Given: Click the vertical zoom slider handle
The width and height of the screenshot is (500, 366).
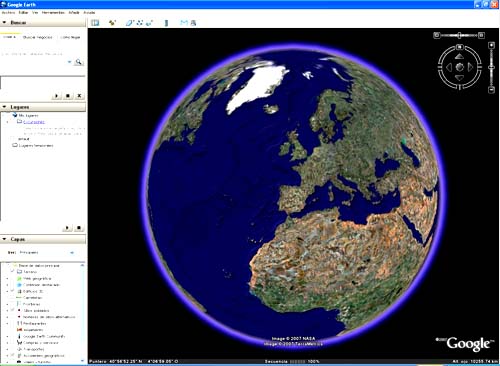Looking at the screenshot, I should (491, 67).
